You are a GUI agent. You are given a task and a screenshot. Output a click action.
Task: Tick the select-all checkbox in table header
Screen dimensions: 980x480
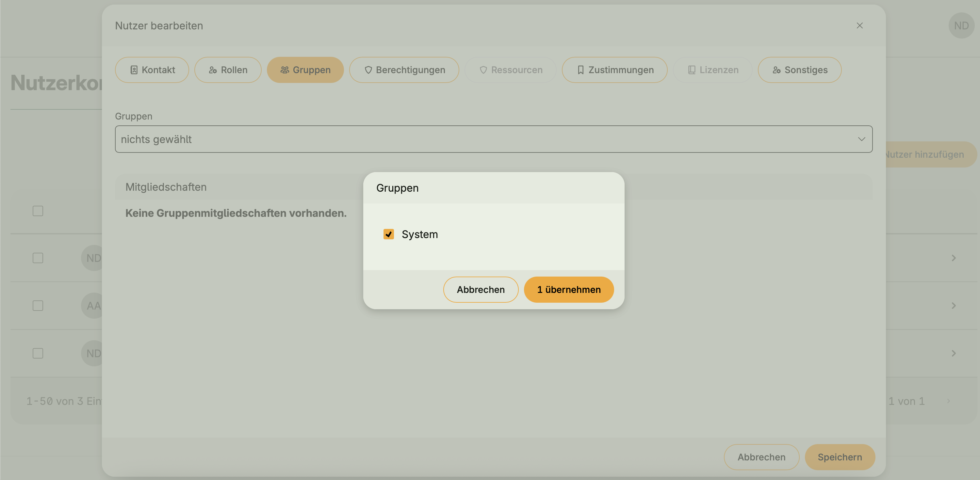click(x=38, y=211)
